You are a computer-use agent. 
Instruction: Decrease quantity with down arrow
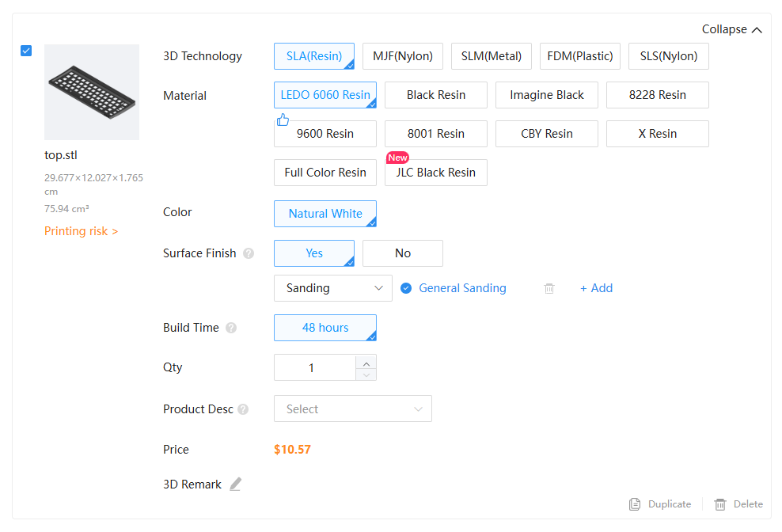366,374
